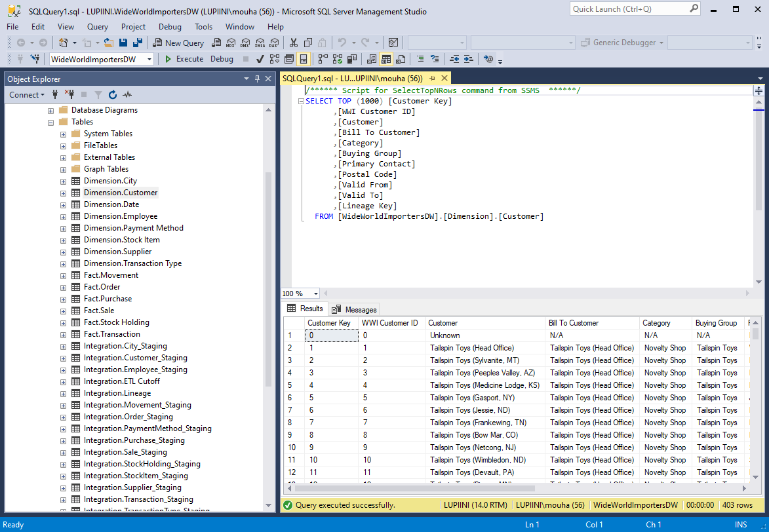Expand the Dimension.City table node
This screenshot has width=769, height=532.
tap(63, 181)
